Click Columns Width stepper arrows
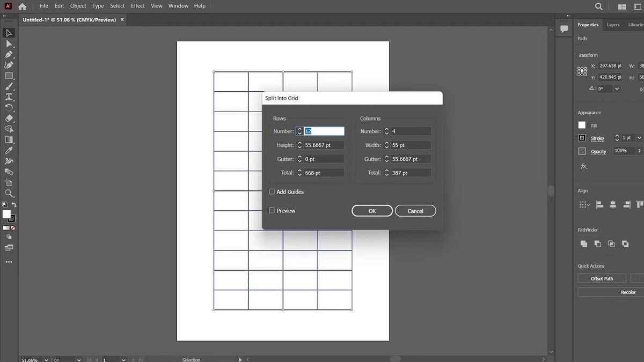Screen dimensions: 644x362 point(386,145)
